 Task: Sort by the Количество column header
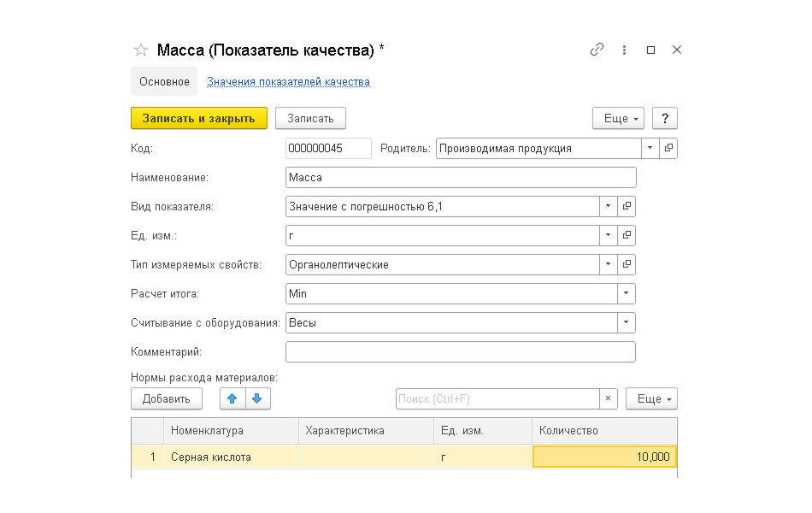(x=604, y=430)
